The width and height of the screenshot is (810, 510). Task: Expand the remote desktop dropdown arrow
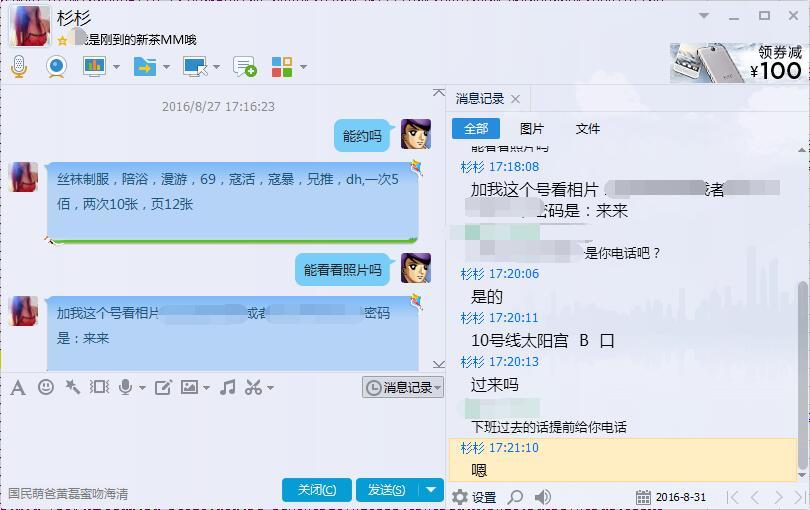tap(216, 67)
